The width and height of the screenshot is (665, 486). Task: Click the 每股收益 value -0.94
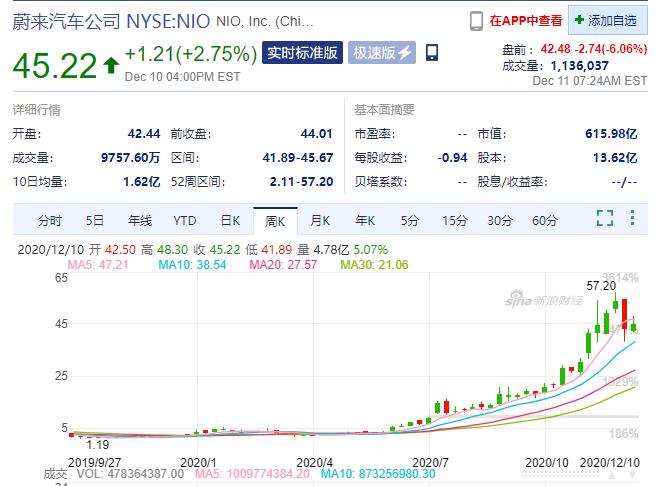pyautogui.click(x=452, y=158)
